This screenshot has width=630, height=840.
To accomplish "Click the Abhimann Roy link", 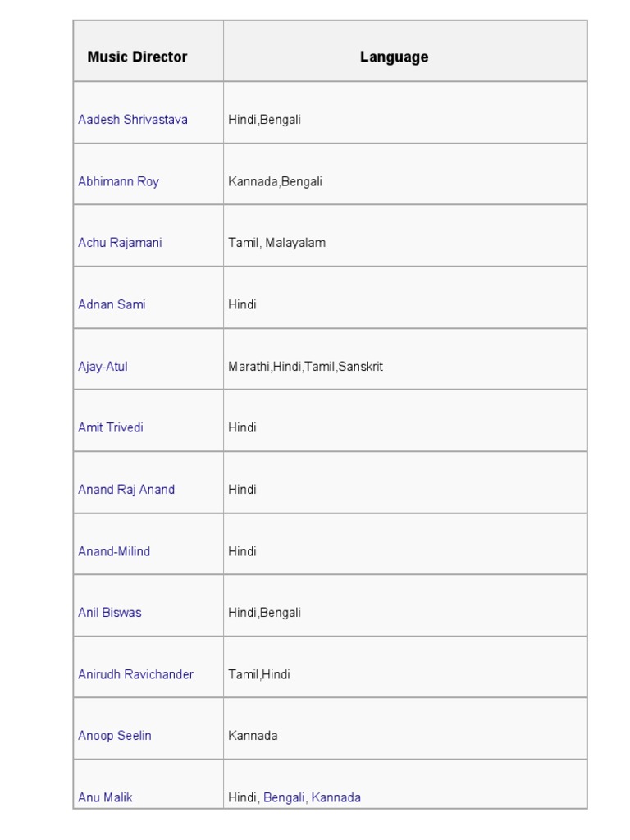I will [x=118, y=181].
